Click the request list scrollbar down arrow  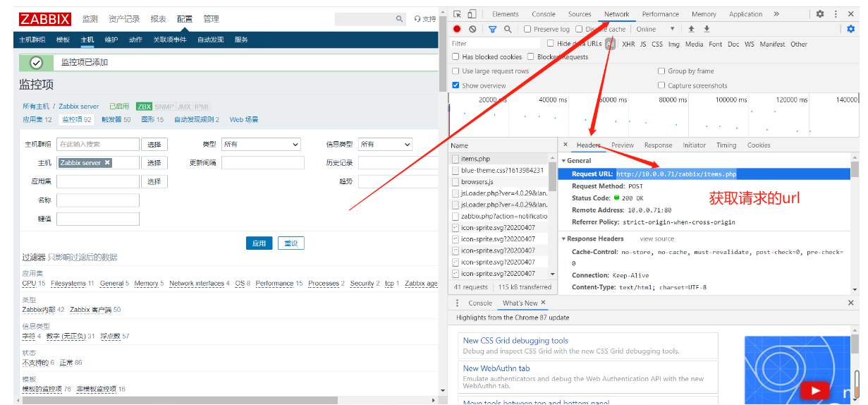point(552,274)
